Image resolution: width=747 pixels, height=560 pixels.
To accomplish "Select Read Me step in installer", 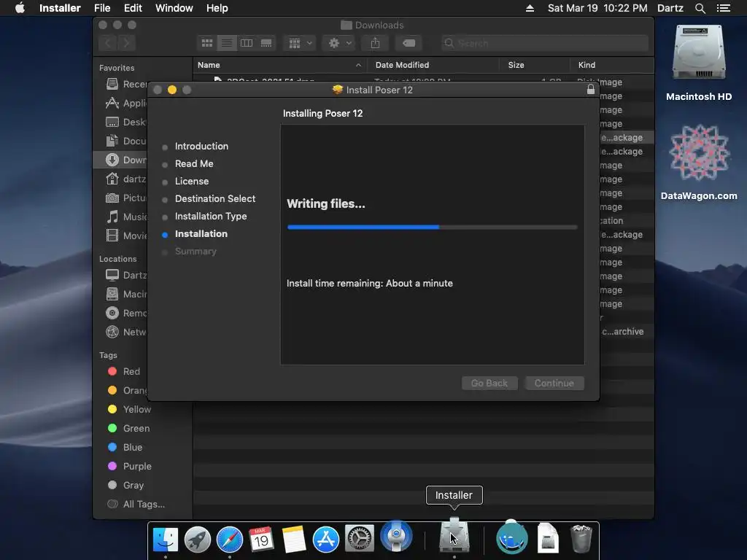I will [194, 164].
